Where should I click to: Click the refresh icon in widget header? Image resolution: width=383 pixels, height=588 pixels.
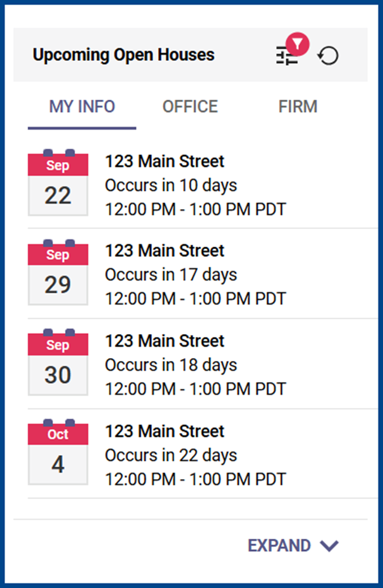(x=328, y=56)
